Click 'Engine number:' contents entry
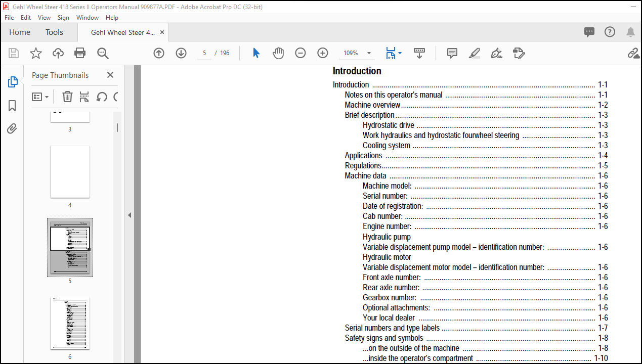The width and height of the screenshot is (642, 364). pos(387,226)
